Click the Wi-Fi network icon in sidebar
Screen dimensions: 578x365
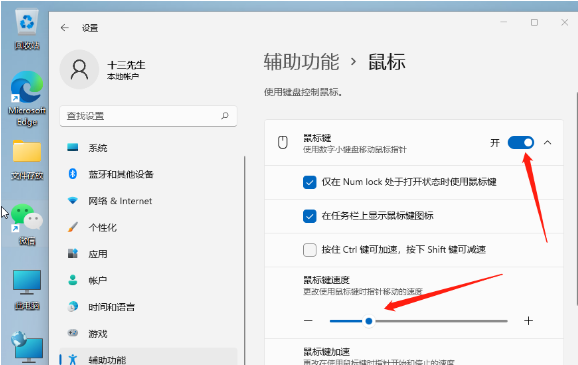[x=73, y=201]
